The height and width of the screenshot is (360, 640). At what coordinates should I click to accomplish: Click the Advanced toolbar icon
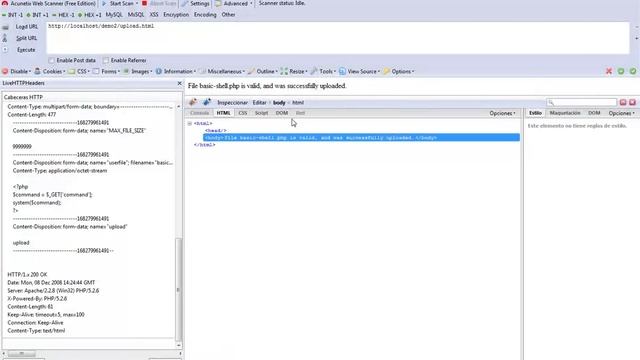click(x=218, y=3)
